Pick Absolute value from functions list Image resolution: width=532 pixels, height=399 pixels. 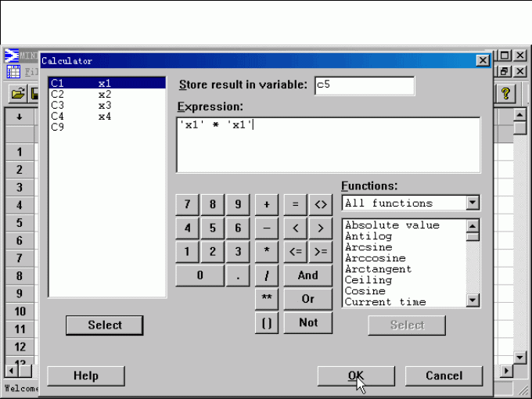click(x=392, y=225)
